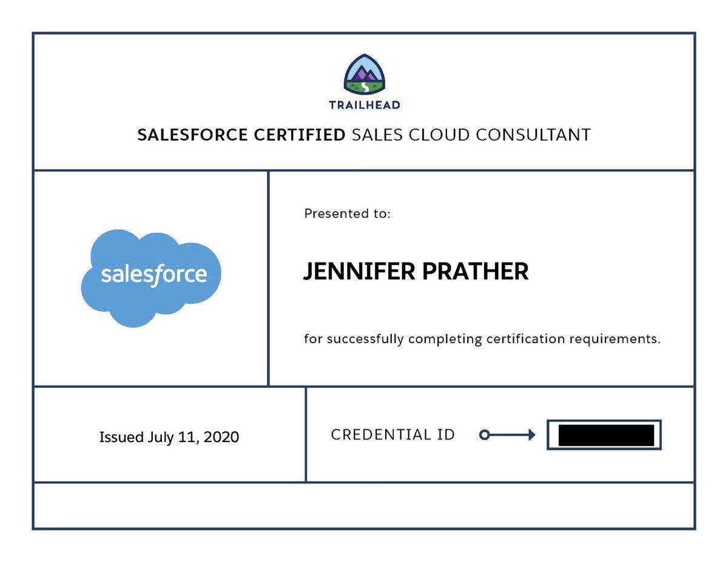Click the redacted credential ID box
This screenshot has width=728, height=562.
pyautogui.click(x=604, y=435)
